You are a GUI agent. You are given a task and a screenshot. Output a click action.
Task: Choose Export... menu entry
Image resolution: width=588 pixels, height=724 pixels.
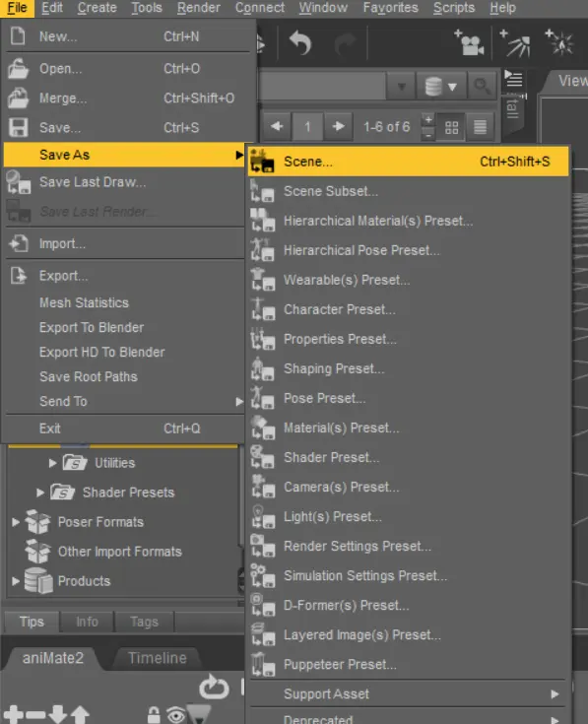coord(125,276)
